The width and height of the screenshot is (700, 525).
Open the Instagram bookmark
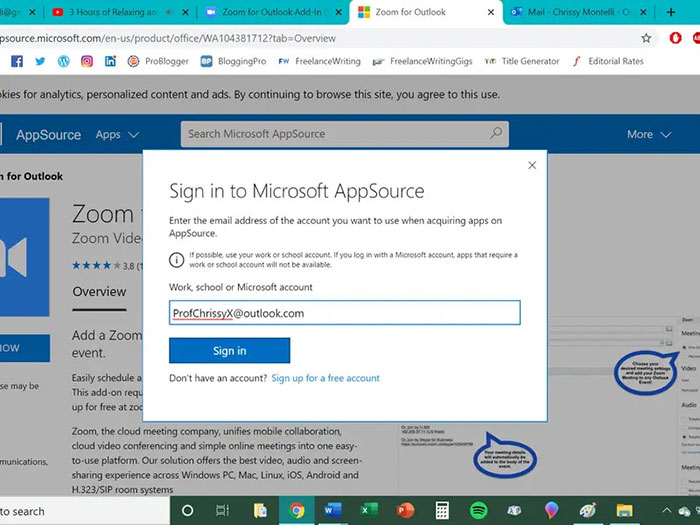(x=87, y=61)
